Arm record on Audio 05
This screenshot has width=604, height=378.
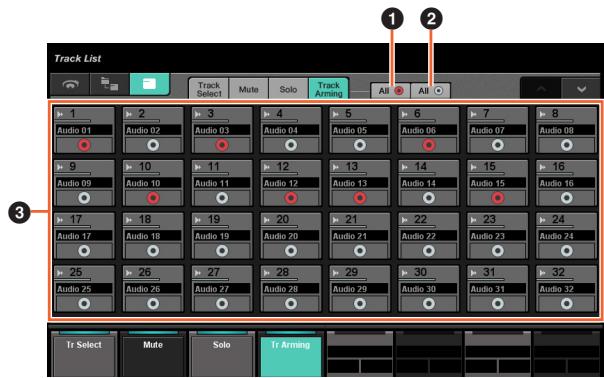(360, 145)
